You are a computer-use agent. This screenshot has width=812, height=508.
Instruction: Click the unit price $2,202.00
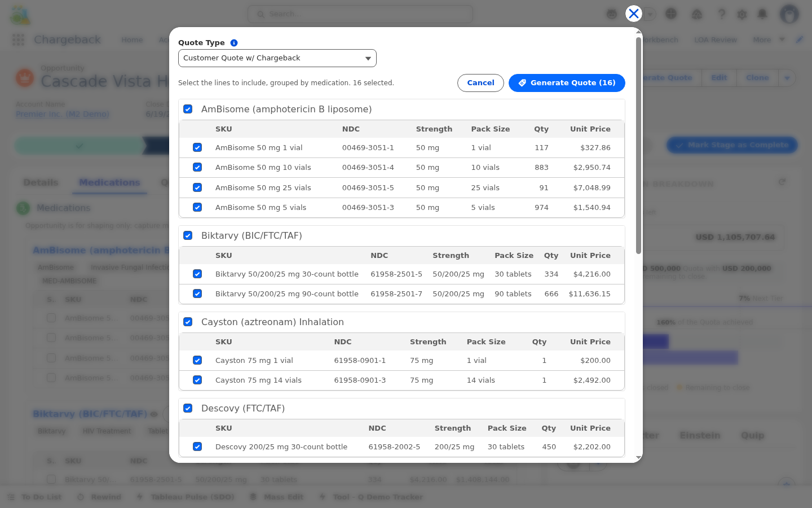(592, 447)
